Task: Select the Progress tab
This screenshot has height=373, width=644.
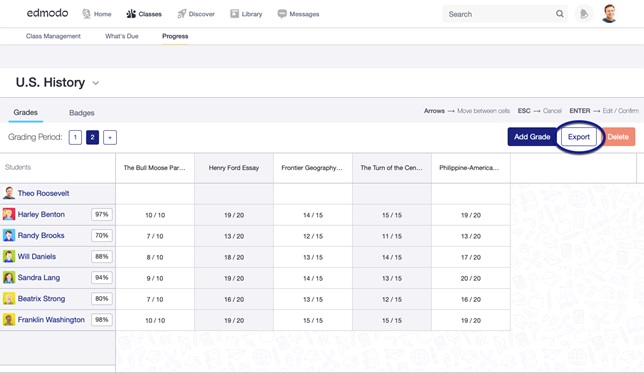Action: click(175, 36)
